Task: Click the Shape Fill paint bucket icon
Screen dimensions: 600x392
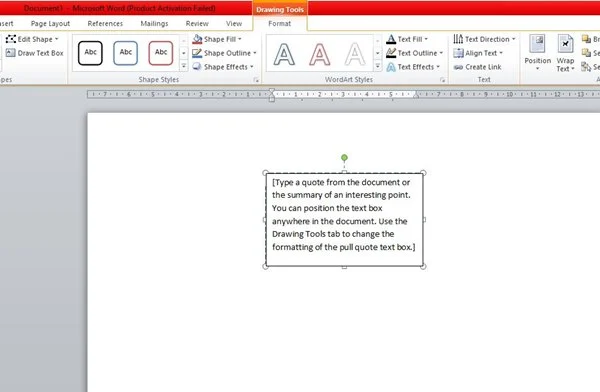Action: 197,39
